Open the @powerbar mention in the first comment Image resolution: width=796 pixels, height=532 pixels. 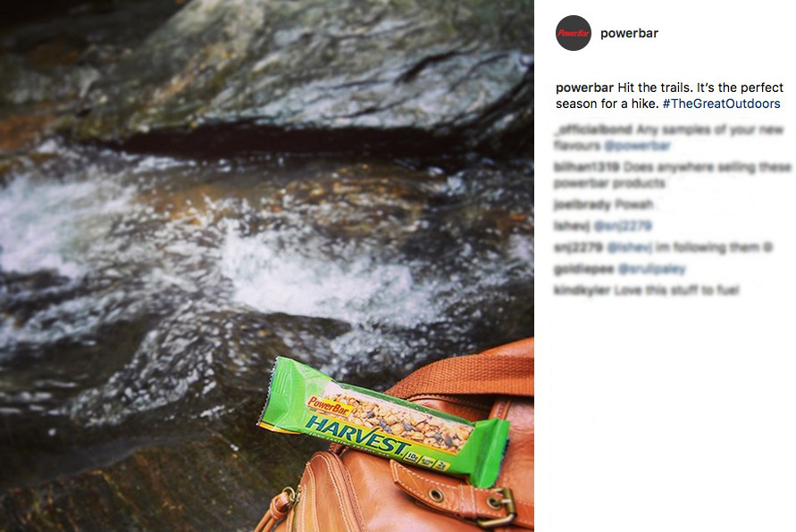click(637, 146)
